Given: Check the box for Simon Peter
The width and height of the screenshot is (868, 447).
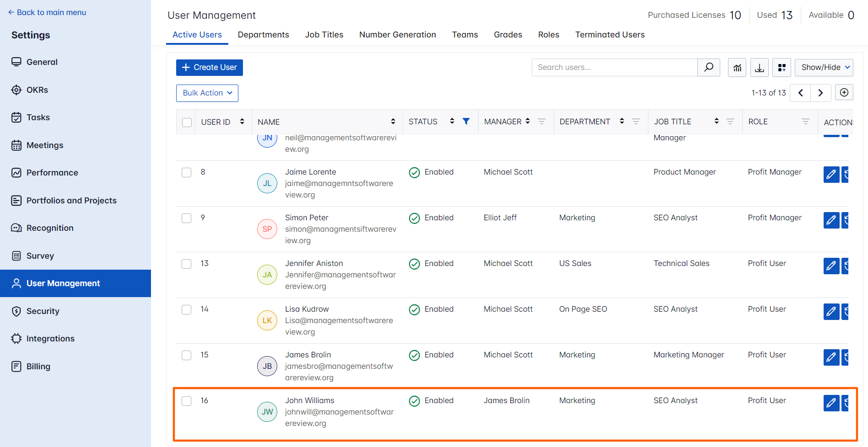Looking at the screenshot, I should pos(187,218).
